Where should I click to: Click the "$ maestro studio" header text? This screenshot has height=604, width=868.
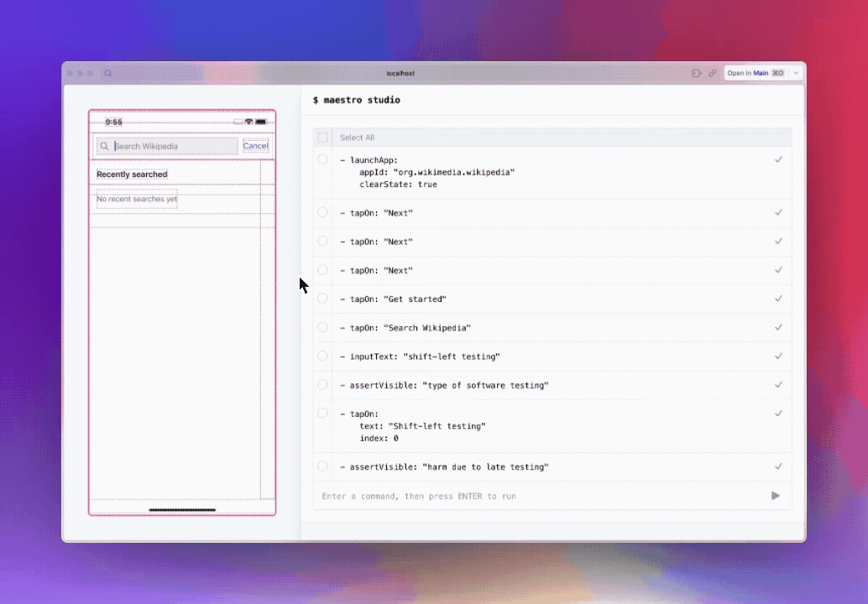point(357,100)
